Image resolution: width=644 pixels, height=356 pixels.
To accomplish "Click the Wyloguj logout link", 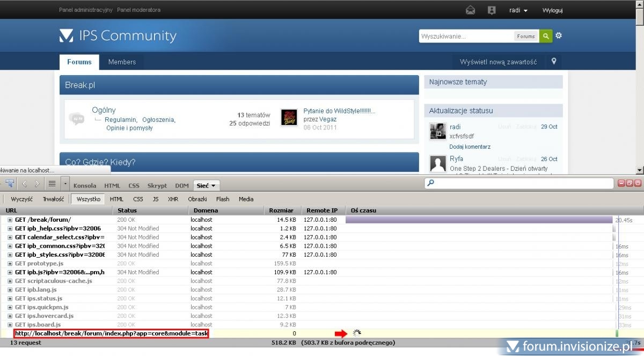I will (552, 10).
